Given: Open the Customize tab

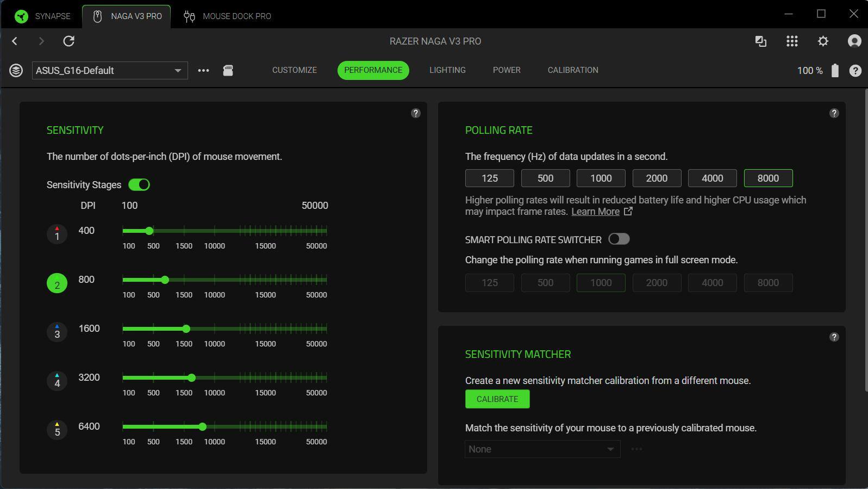Looking at the screenshot, I should pyautogui.click(x=295, y=70).
